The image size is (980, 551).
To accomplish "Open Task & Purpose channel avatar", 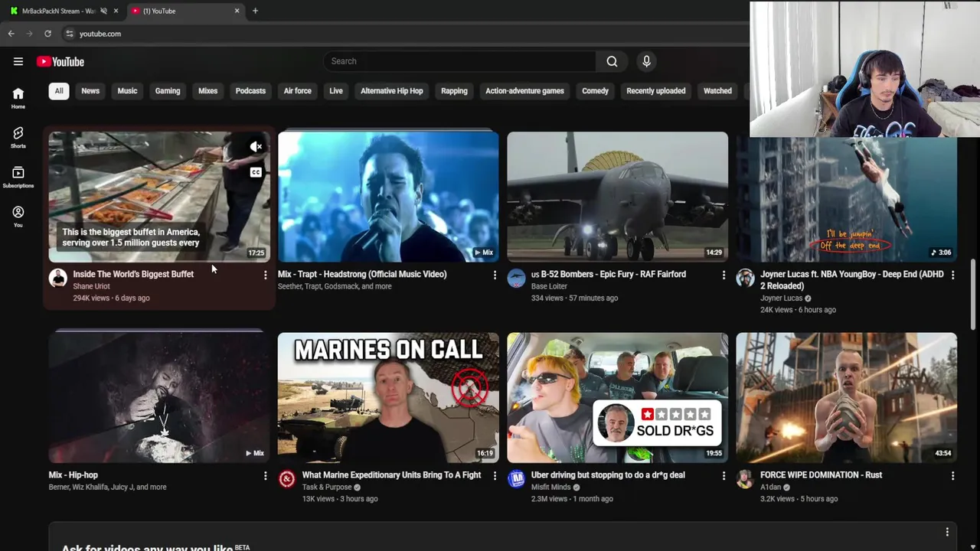I will point(287,480).
